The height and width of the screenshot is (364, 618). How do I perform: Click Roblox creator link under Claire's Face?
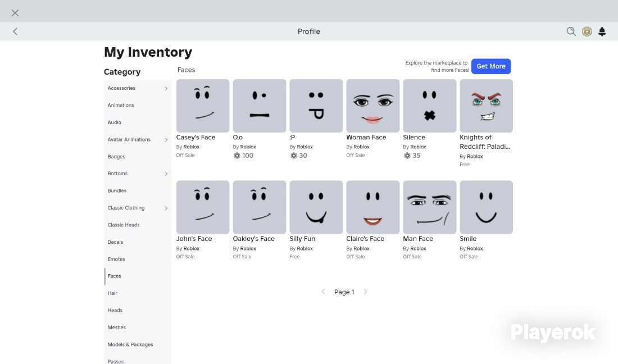click(x=361, y=249)
